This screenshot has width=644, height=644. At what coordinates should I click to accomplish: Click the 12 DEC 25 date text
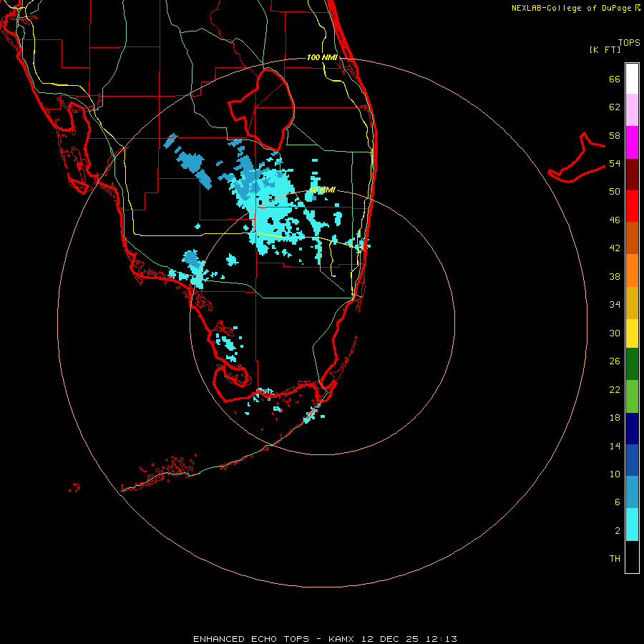(x=390, y=639)
